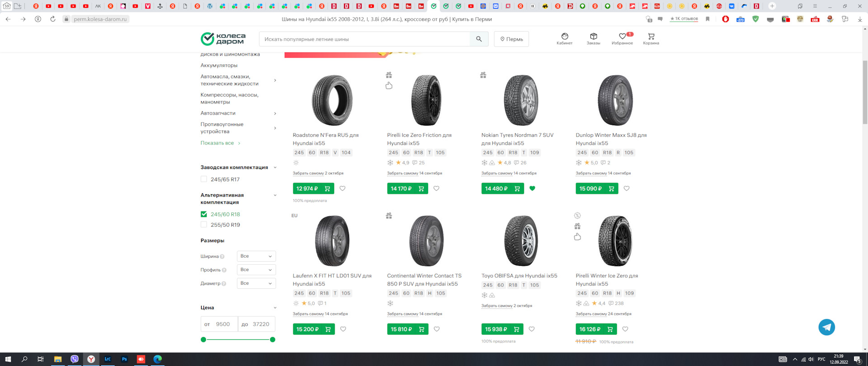Open a new browser tab

(772, 6)
